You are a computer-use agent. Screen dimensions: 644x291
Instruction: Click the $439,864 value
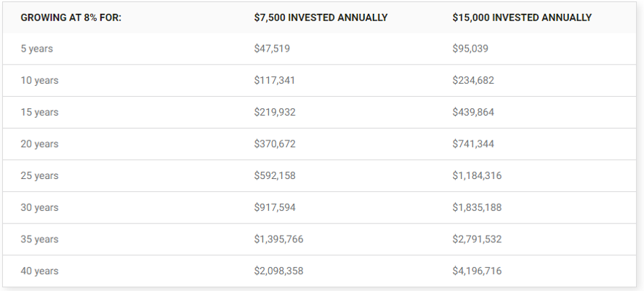[x=473, y=112]
